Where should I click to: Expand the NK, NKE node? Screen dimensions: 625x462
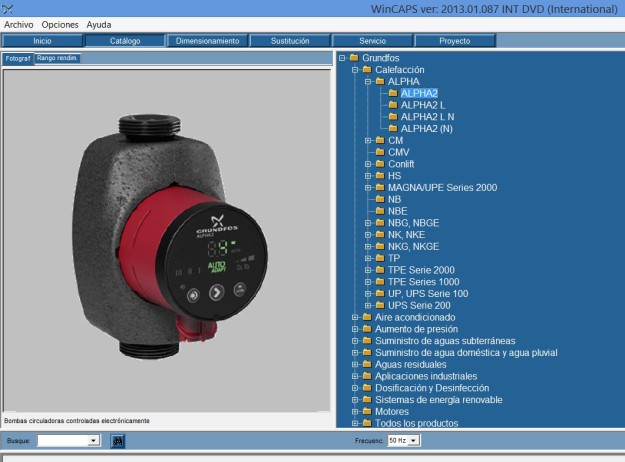click(368, 235)
